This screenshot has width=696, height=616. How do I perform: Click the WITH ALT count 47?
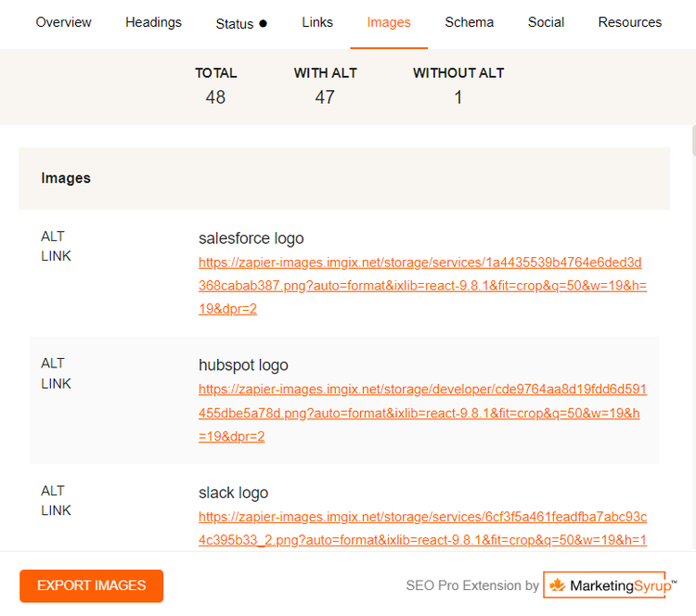(325, 97)
